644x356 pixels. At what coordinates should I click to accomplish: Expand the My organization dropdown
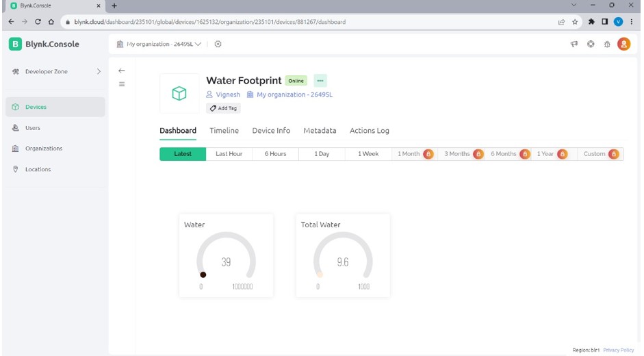click(x=164, y=44)
